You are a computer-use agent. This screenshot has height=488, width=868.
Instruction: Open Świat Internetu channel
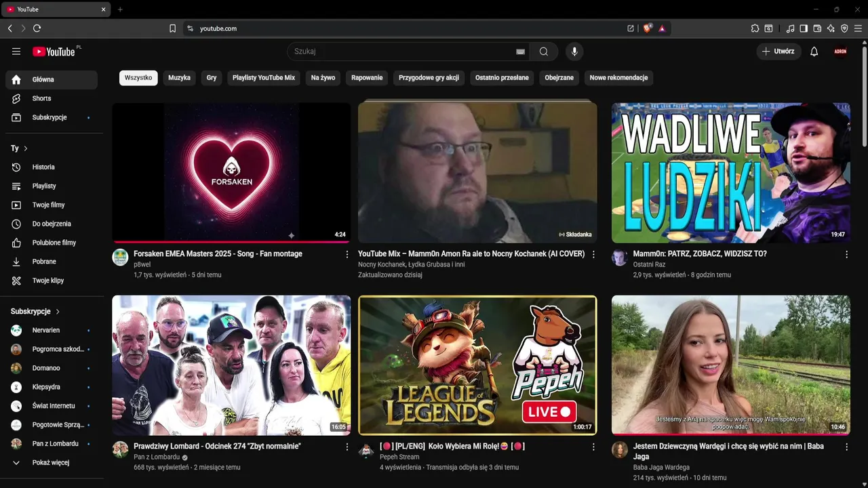[52, 406]
